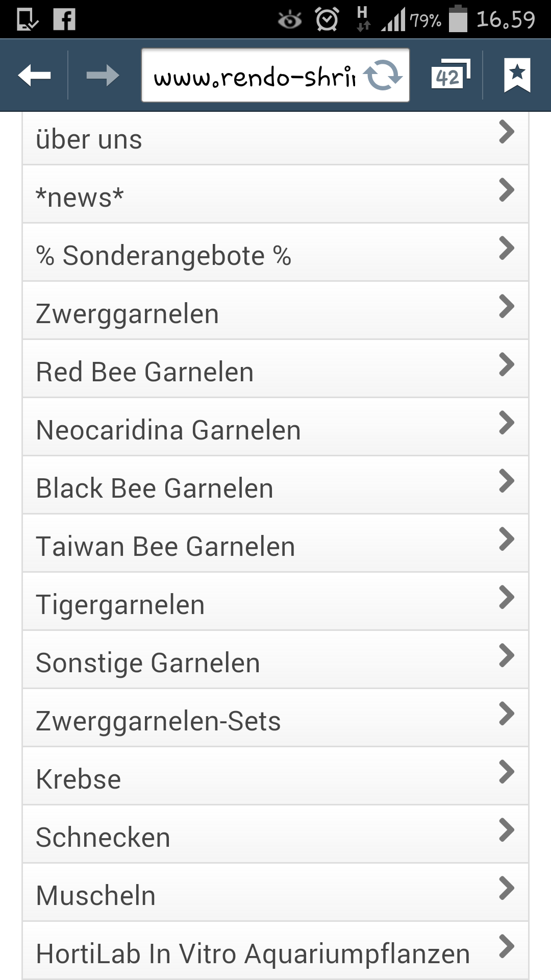Open the tab switcher showing 42

449,76
